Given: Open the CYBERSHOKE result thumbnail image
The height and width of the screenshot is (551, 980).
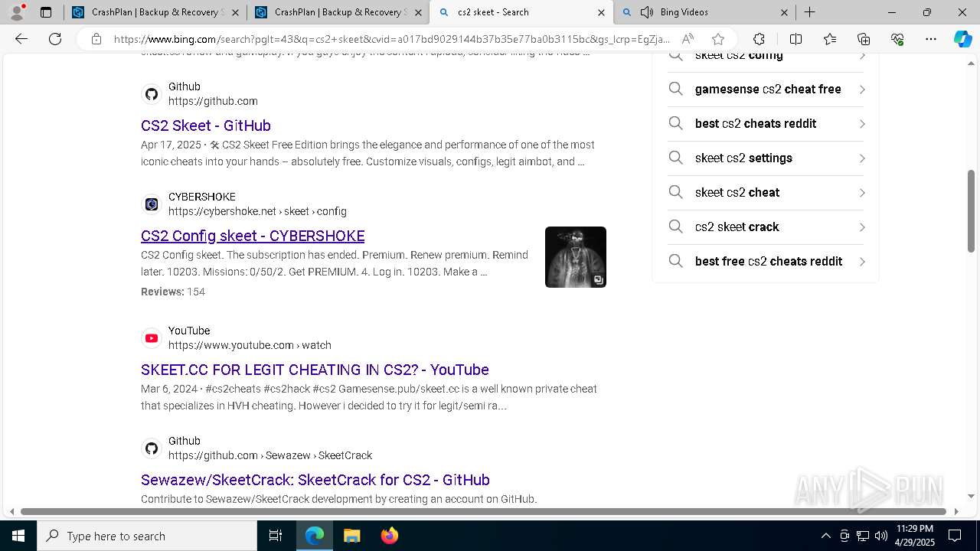Looking at the screenshot, I should [x=576, y=257].
